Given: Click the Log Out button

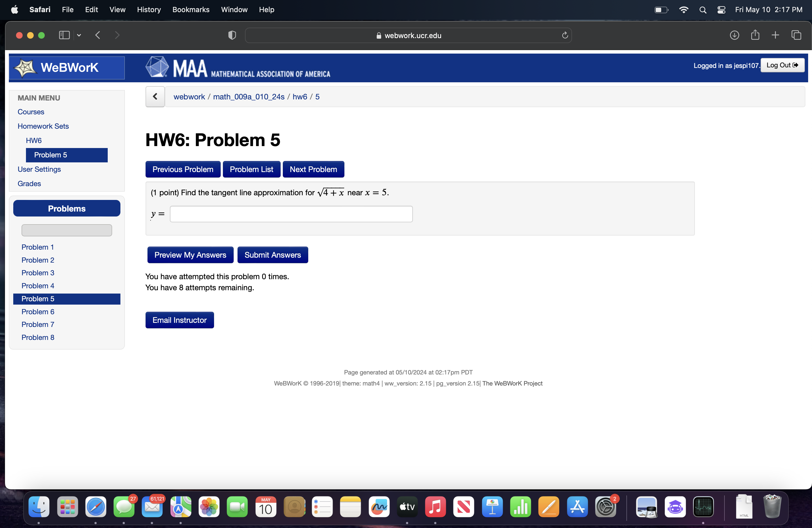Looking at the screenshot, I should 782,65.
